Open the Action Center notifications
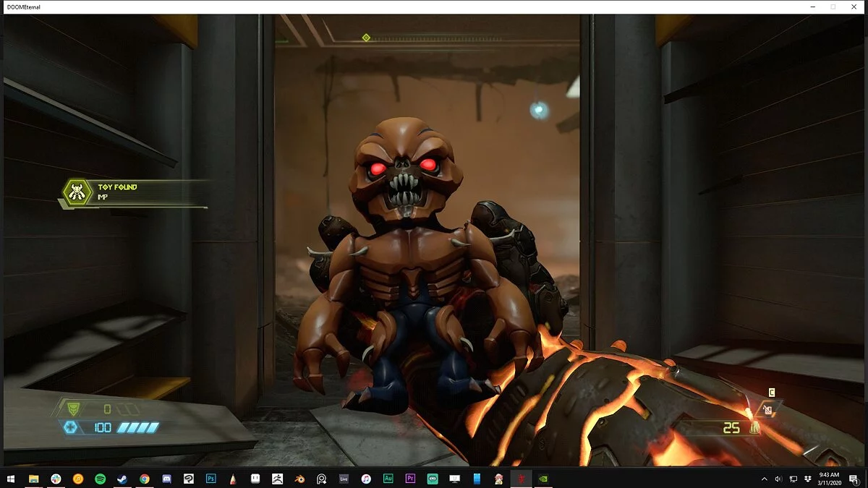Viewport: 868px width, 488px height. point(854,479)
